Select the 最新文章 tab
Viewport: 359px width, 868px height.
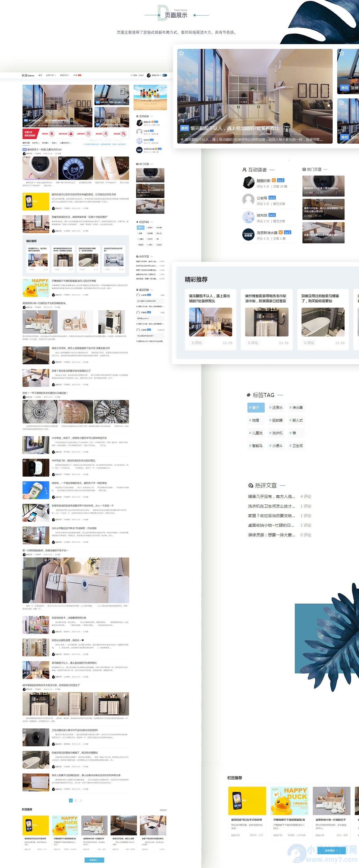[26, 143]
